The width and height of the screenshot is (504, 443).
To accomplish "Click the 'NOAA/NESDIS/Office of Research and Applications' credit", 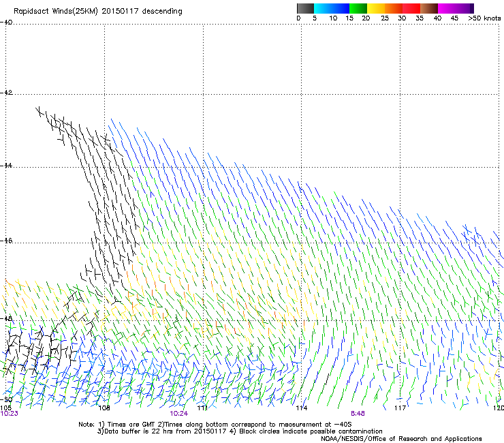I will [x=401, y=439].
